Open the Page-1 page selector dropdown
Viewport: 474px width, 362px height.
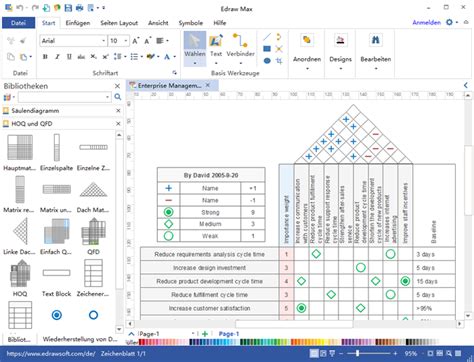pyautogui.click(x=193, y=334)
